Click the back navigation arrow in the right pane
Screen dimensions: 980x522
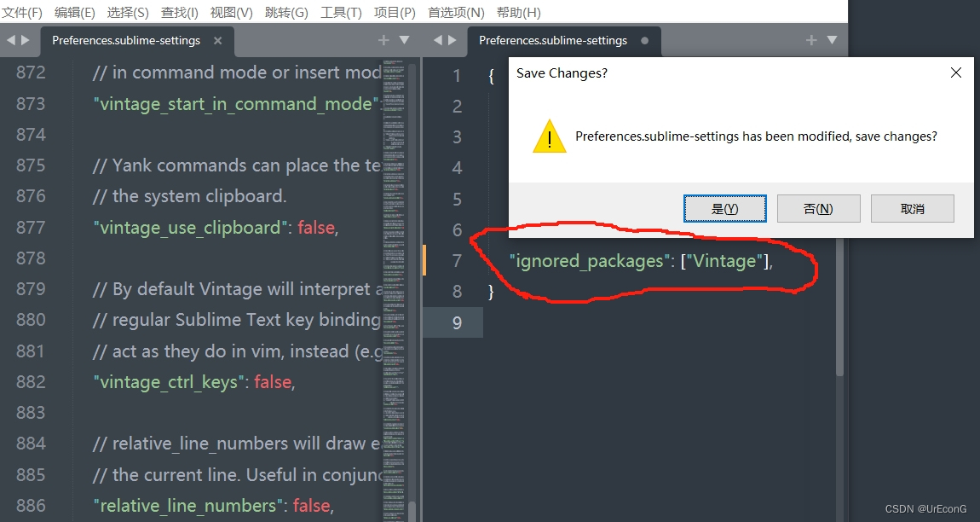(437, 39)
